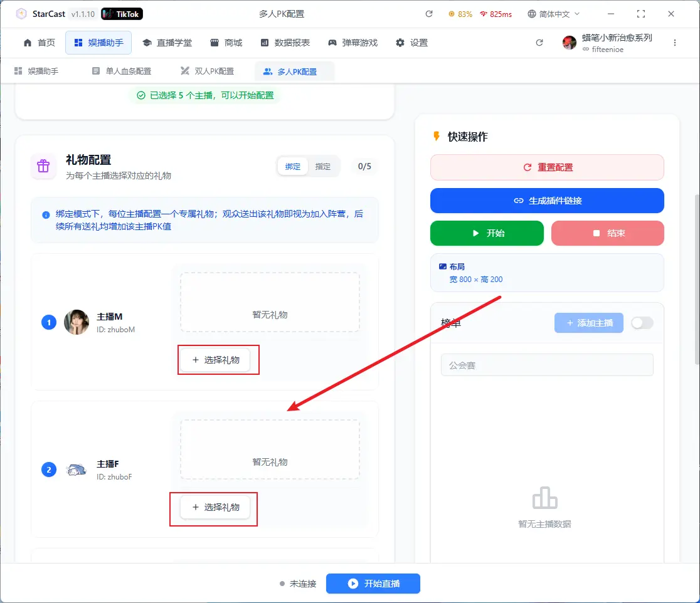
Task: Click the purple gift configuration icon
Action: point(43,166)
